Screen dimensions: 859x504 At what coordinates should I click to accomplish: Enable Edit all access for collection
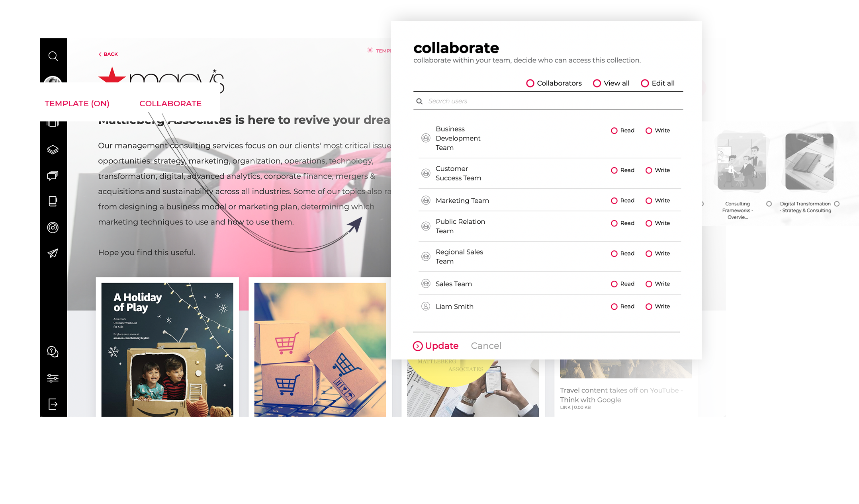click(644, 83)
